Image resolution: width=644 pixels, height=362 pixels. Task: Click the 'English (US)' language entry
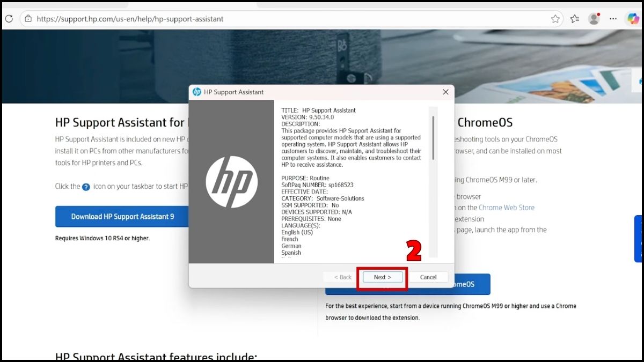(297, 232)
